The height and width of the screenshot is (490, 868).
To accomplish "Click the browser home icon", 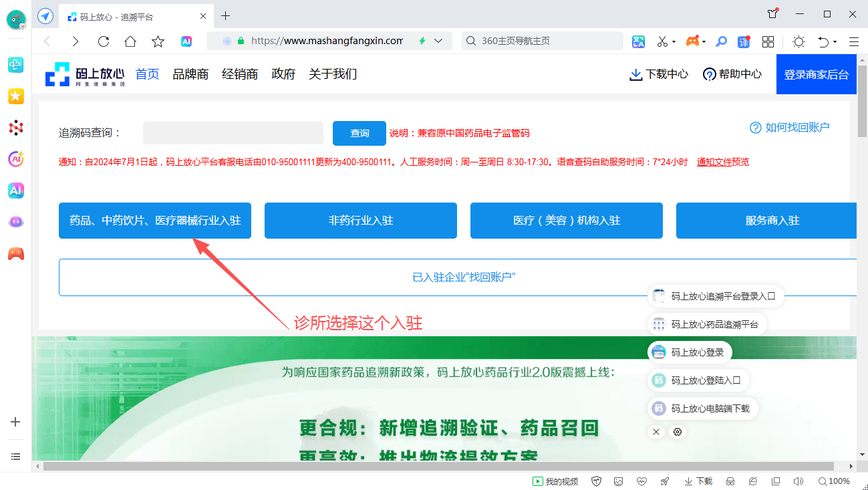I will click(x=130, y=41).
